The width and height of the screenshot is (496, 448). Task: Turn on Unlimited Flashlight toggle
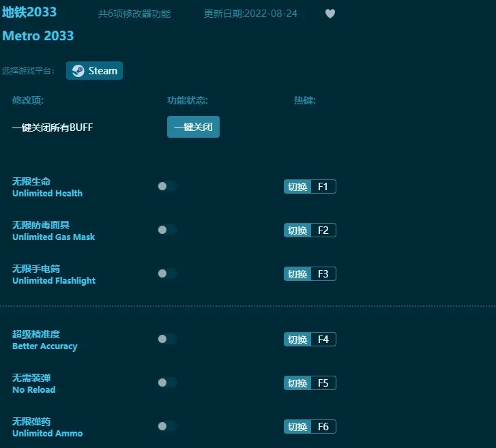tap(167, 273)
